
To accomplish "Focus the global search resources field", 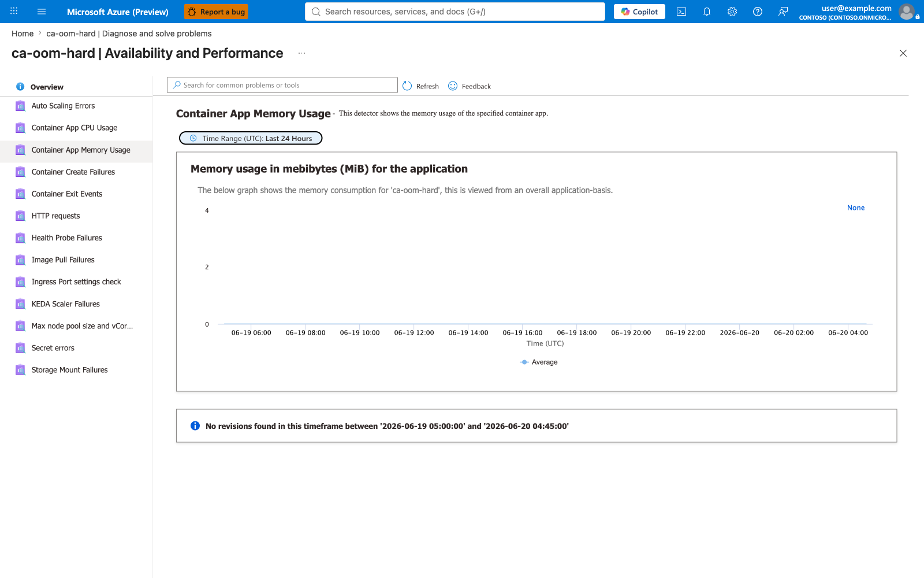I will tap(455, 12).
